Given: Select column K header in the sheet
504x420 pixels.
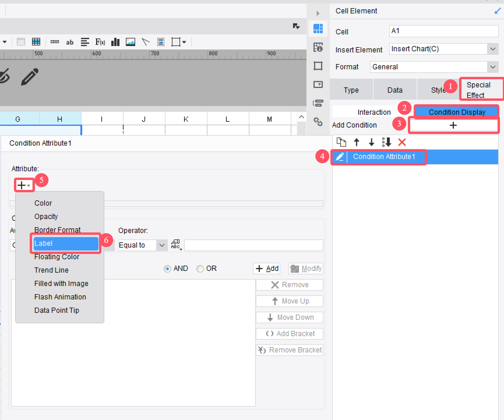Looking at the screenshot, I should [186, 119].
